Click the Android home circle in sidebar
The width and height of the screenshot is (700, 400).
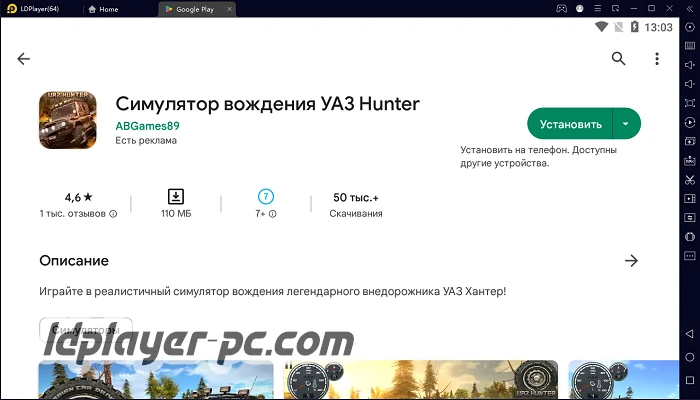pyautogui.click(x=690, y=357)
